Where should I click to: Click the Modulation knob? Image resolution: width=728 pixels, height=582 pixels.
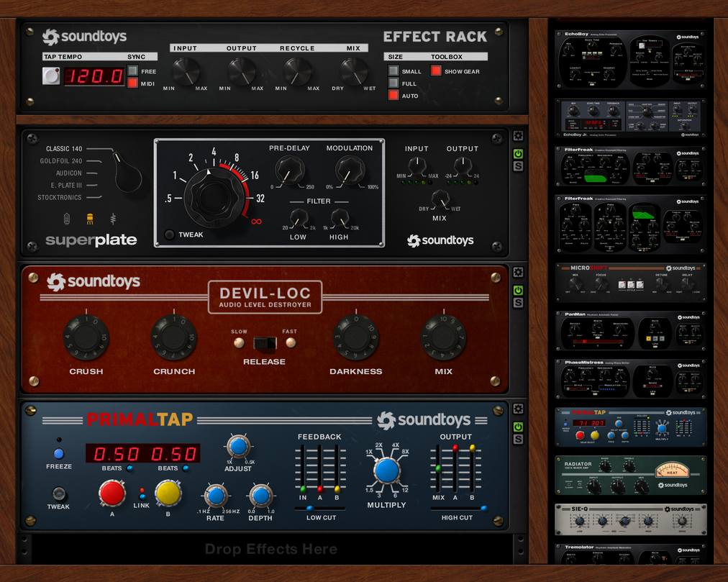pyautogui.click(x=350, y=171)
